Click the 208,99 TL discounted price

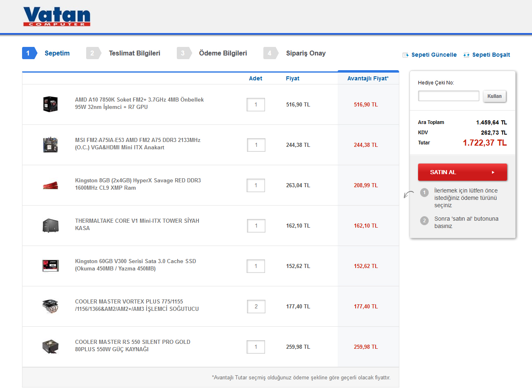pyautogui.click(x=366, y=185)
